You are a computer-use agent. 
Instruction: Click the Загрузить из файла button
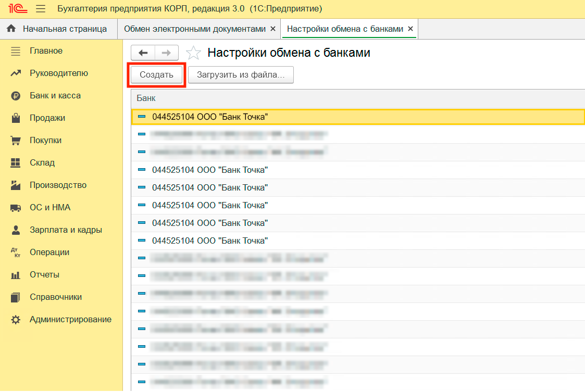tap(241, 75)
